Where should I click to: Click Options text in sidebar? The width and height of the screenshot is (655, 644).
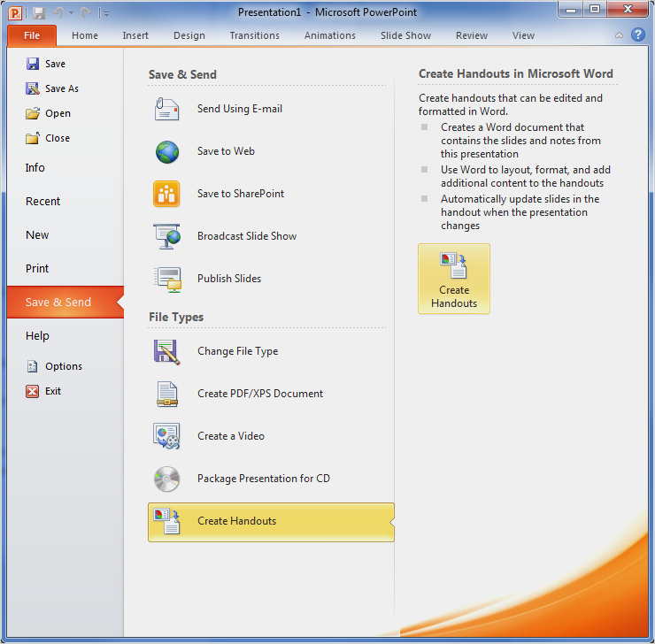coord(64,366)
